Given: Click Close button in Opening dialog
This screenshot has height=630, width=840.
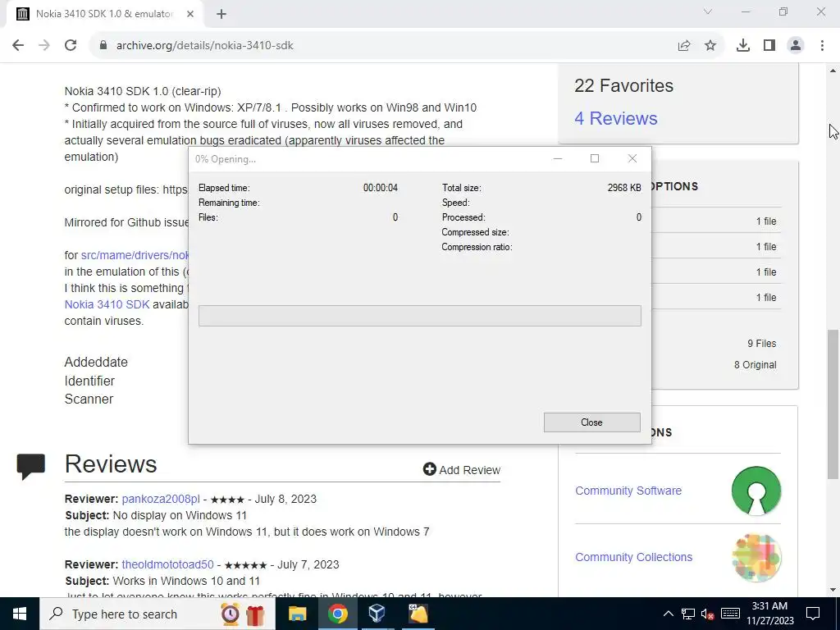Looking at the screenshot, I should tap(592, 422).
